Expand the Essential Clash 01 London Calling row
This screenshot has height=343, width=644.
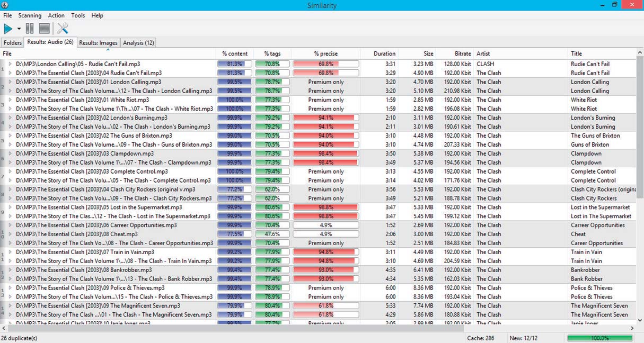click(x=10, y=82)
